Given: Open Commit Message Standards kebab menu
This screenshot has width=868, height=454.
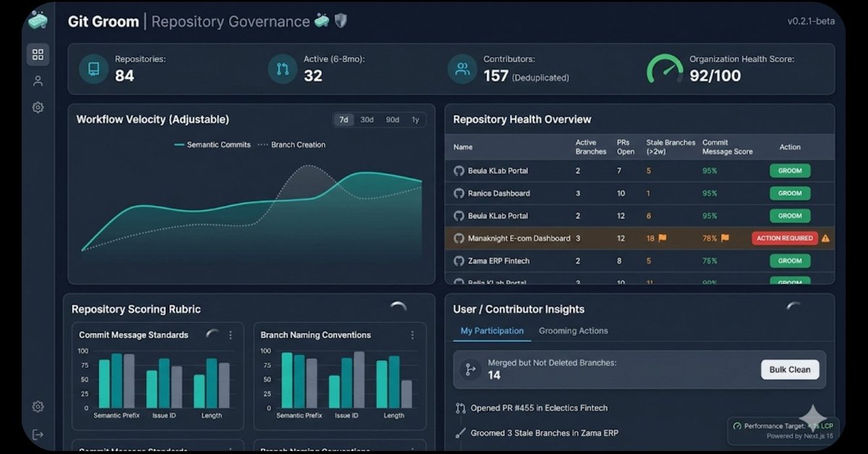Looking at the screenshot, I should click(231, 335).
